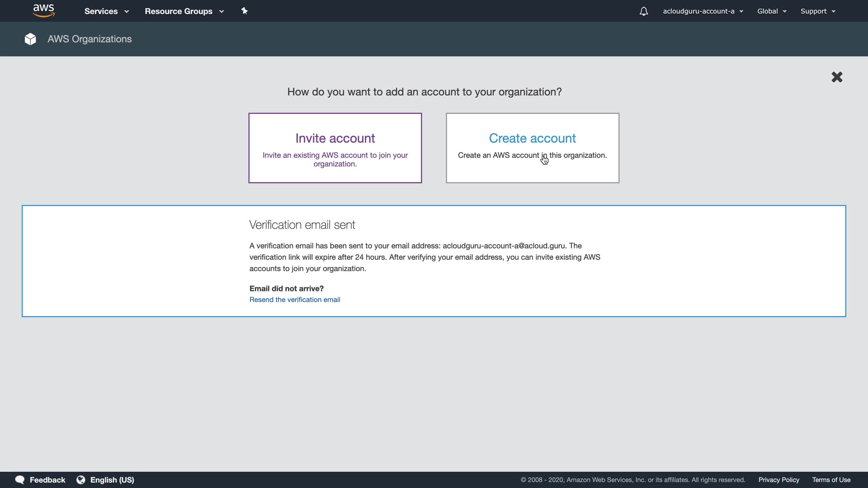Open the Global region dropdown
The image size is (868, 488).
pos(772,11)
